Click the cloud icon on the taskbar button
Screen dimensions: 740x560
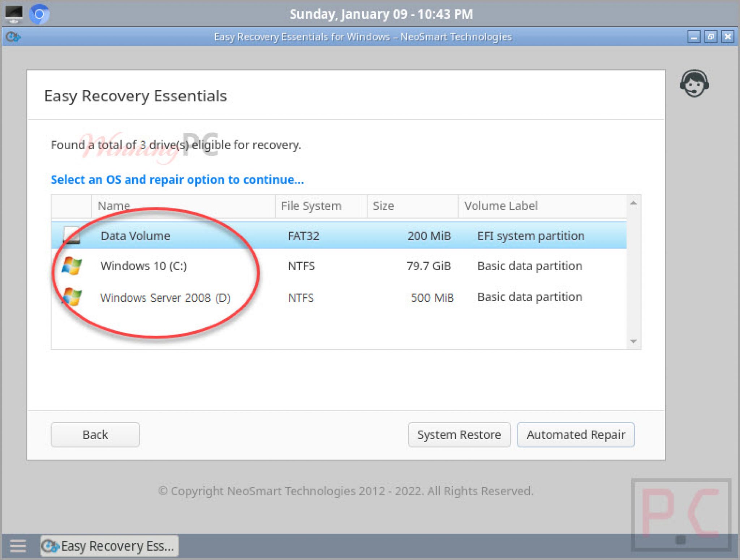point(51,546)
